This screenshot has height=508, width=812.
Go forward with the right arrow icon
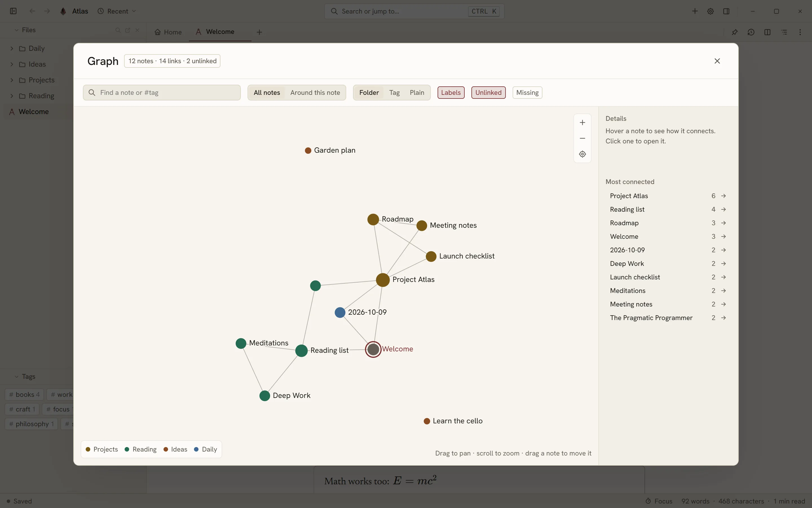click(47, 11)
